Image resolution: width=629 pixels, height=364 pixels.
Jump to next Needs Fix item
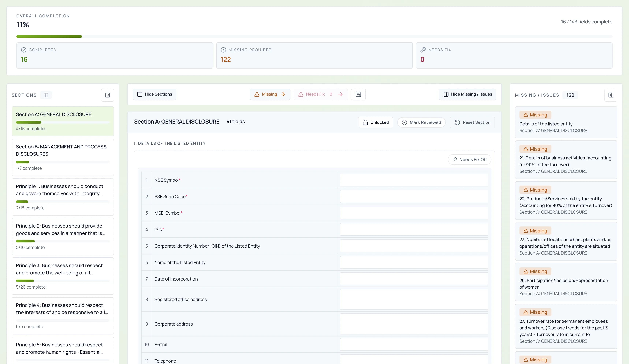click(321, 94)
